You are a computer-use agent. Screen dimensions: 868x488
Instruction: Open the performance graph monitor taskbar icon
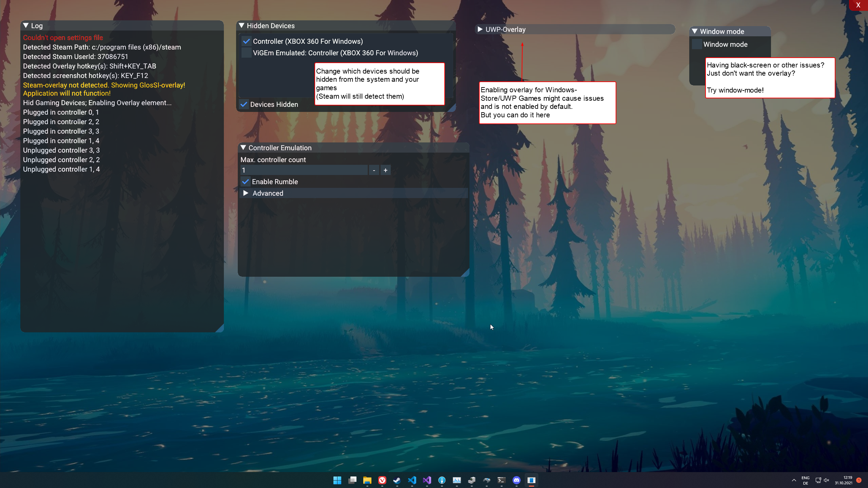(x=457, y=480)
